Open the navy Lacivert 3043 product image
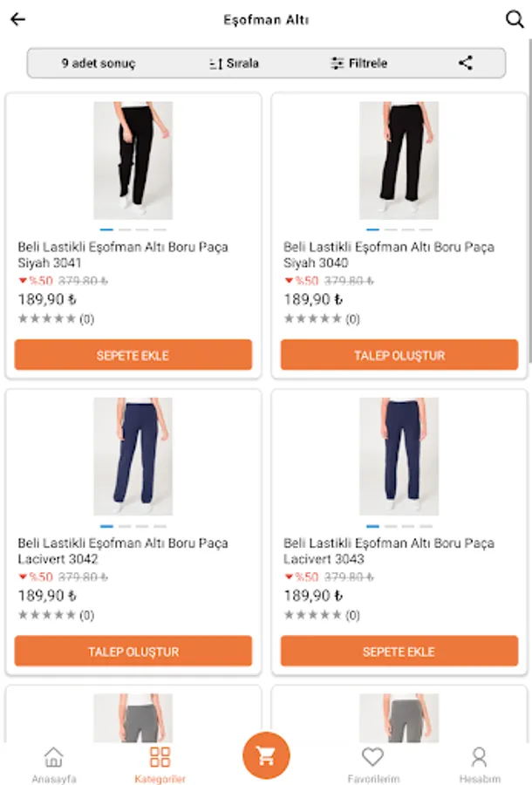532x785 pixels. coord(399,456)
